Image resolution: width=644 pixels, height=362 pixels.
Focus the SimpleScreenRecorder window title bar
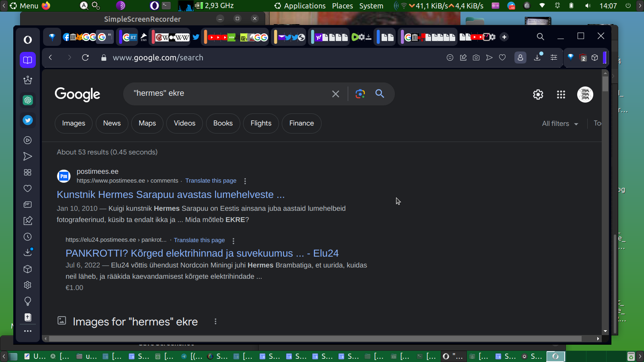pyautogui.click(x=142, y=19)
